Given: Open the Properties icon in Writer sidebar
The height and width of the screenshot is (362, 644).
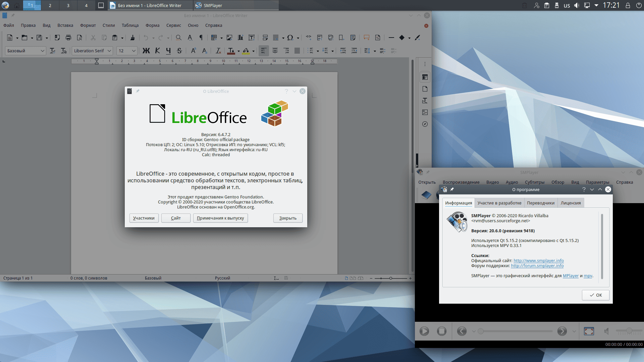Looking at the screenshot, I should coord(425,77).
